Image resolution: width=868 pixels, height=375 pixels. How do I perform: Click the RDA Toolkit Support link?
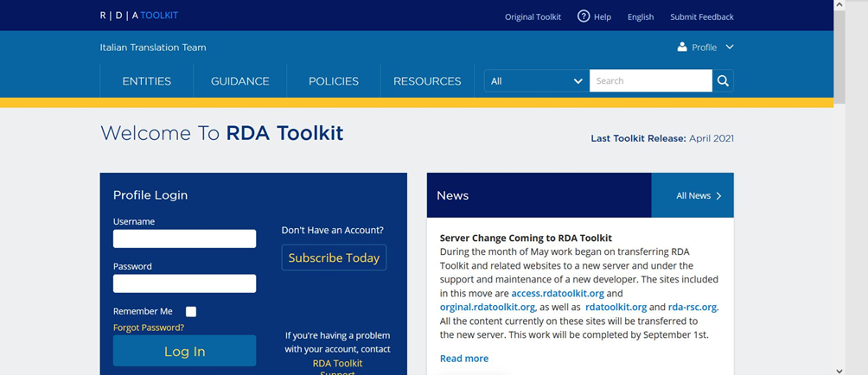pyautogui.click(x=338, y=368)
